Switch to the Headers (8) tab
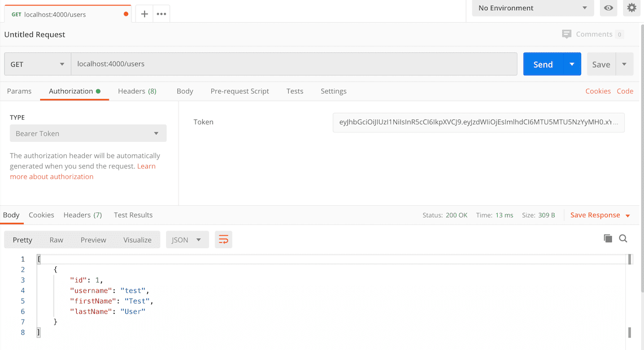Screen dimensions: 644x350 coord(137,91)
